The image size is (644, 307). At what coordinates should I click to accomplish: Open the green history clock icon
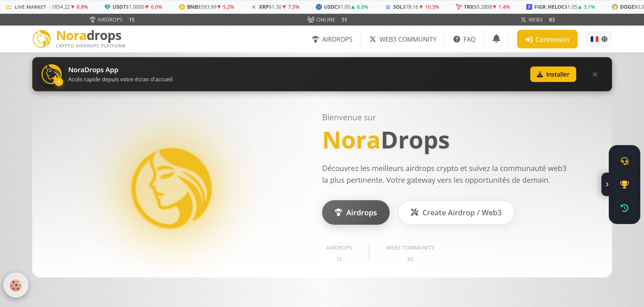[624, 208]
